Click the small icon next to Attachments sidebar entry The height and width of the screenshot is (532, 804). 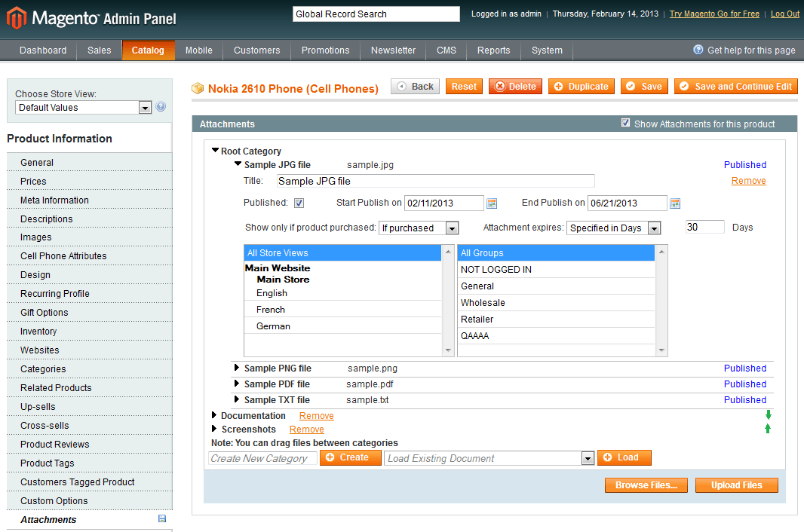[x=161, y=519]
